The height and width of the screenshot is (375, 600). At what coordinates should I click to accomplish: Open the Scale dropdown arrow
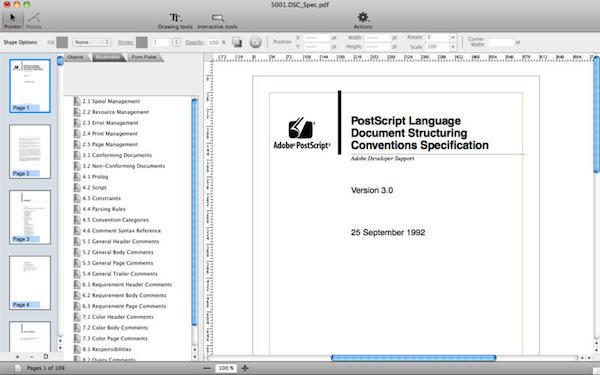[453, 47]
